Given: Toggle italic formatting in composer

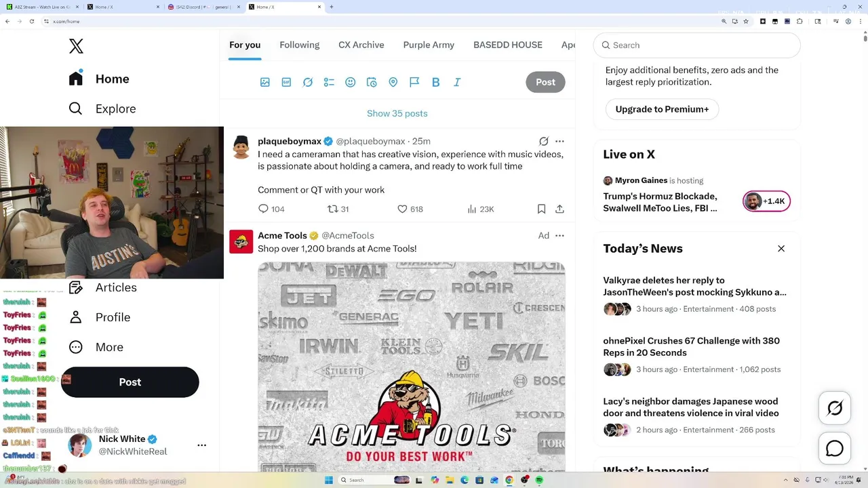Looking at the screenshot, I should pos(457,82).
